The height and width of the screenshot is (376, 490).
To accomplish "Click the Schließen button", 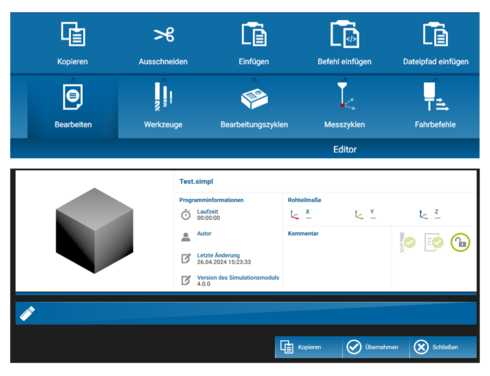I will [443, 347].
